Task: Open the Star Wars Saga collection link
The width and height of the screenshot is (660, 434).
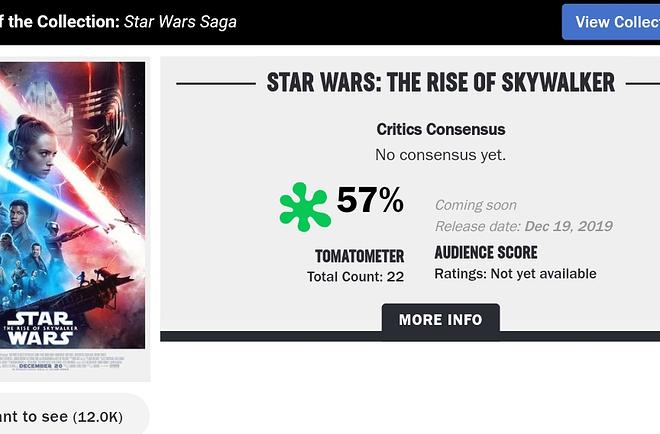Action: click(180, 21)
